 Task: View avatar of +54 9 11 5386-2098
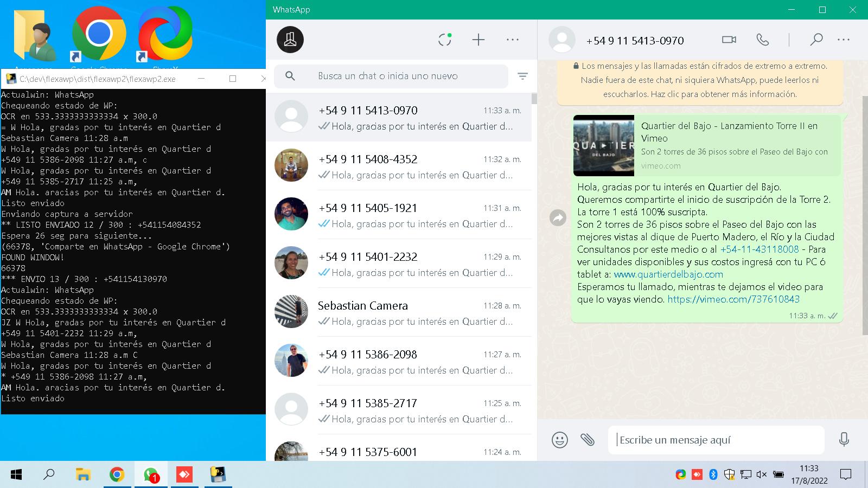tap(291, 361)
